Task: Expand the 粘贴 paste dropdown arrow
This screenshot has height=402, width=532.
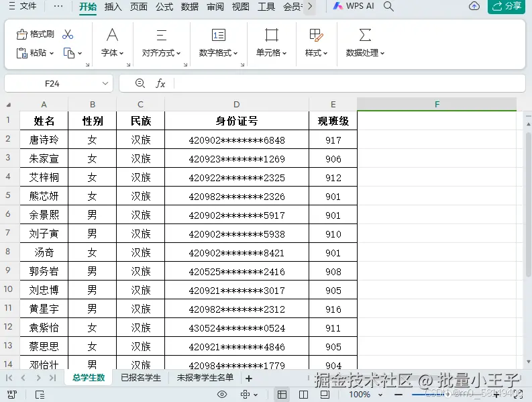Action: click(x=52, y=53)
